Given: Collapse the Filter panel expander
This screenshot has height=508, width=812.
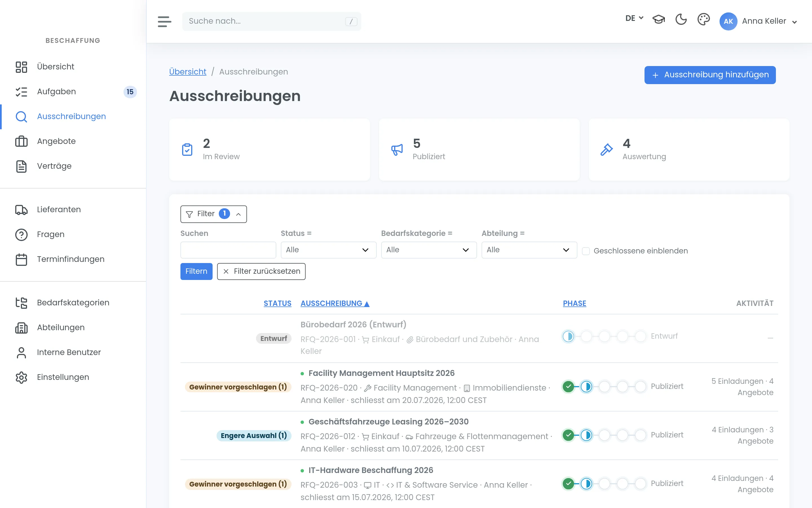Looking at the screenshot, I should (x=213, y=214).
